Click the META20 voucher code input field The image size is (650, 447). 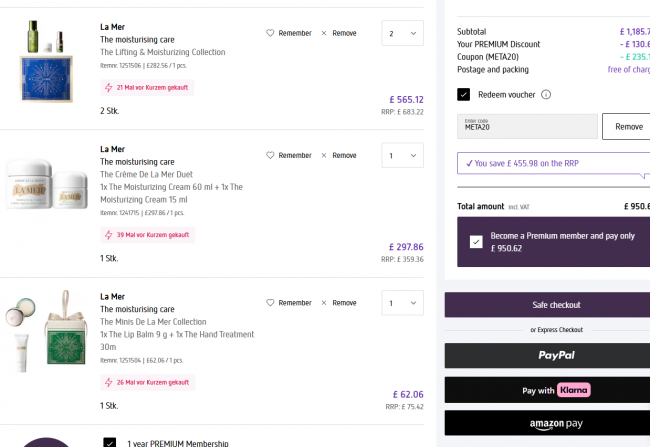[525, 127]
